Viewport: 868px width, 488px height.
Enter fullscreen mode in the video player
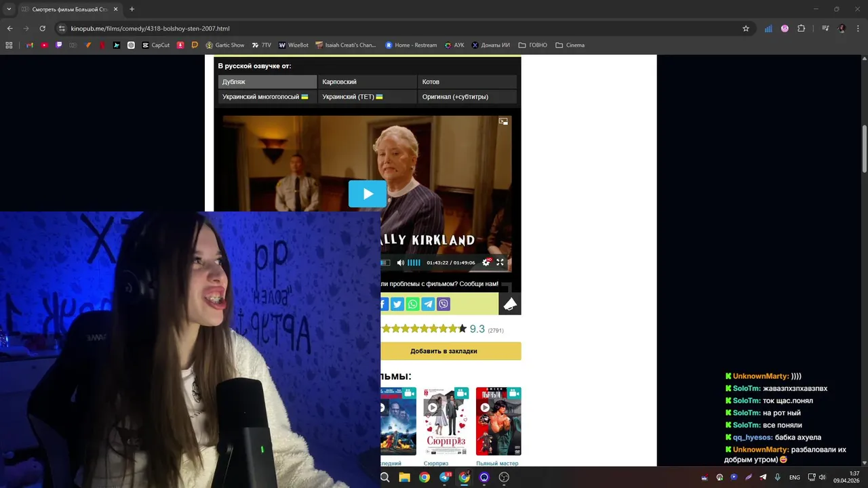click(x=500, y=263)
